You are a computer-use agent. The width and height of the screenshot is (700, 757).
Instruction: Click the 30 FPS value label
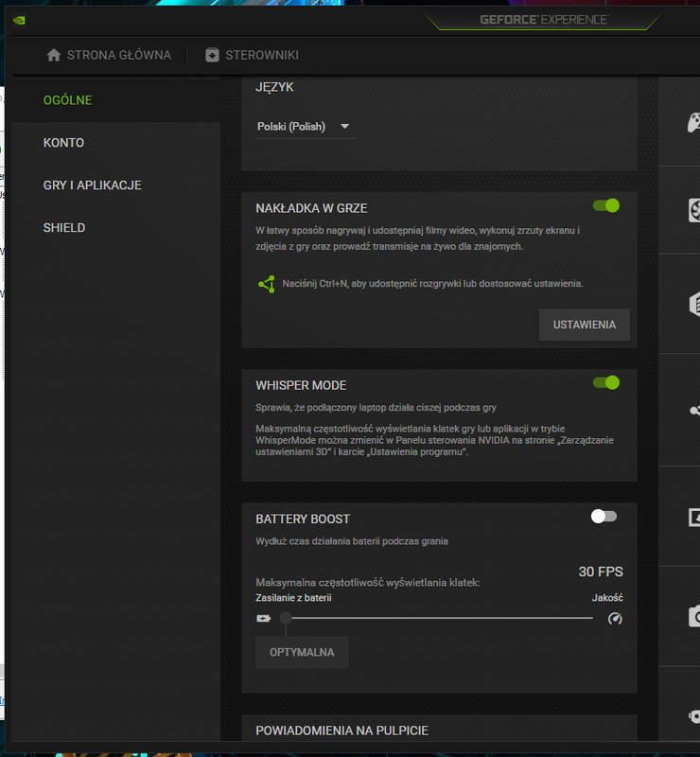601,572
